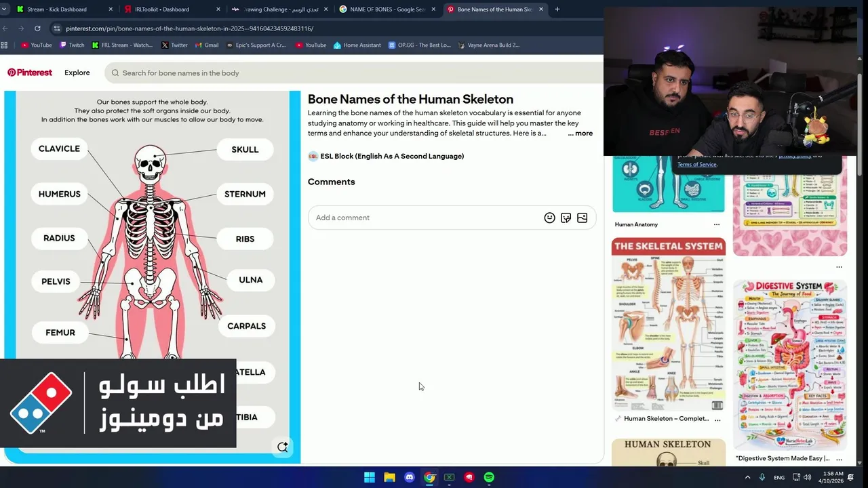Open the FRL Stream - Watch bookmark
Image resolution: width=868 pixels, height=488 pixels.
122,45
